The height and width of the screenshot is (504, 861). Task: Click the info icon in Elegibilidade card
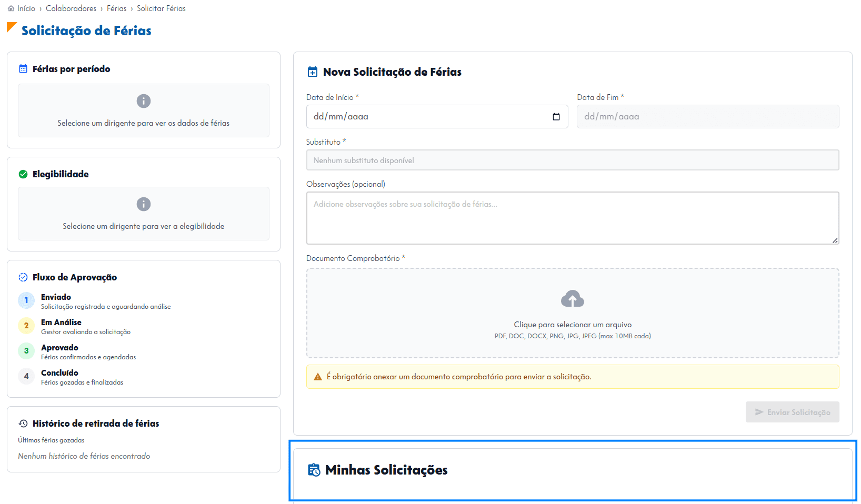[x=144, y=204]
